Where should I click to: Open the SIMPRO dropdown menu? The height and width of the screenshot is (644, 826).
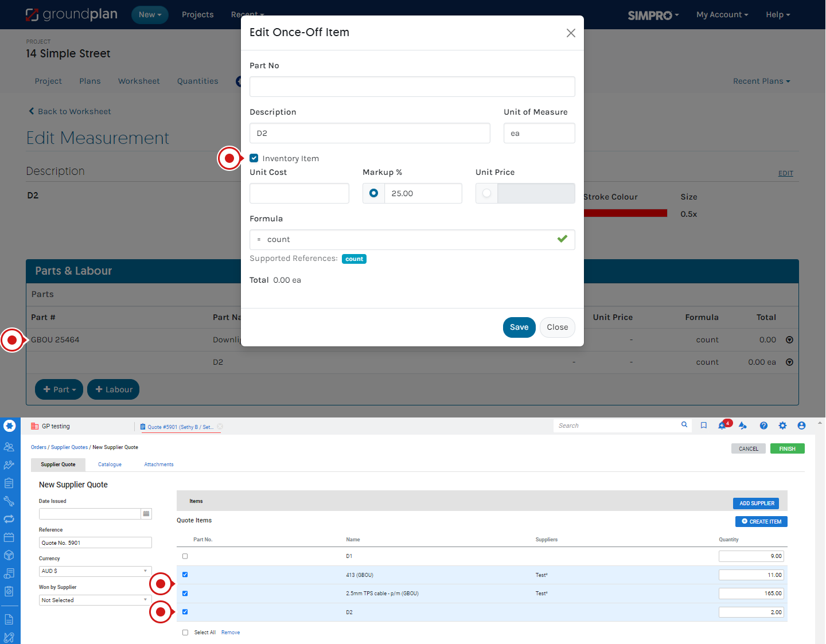click(653, 15)
